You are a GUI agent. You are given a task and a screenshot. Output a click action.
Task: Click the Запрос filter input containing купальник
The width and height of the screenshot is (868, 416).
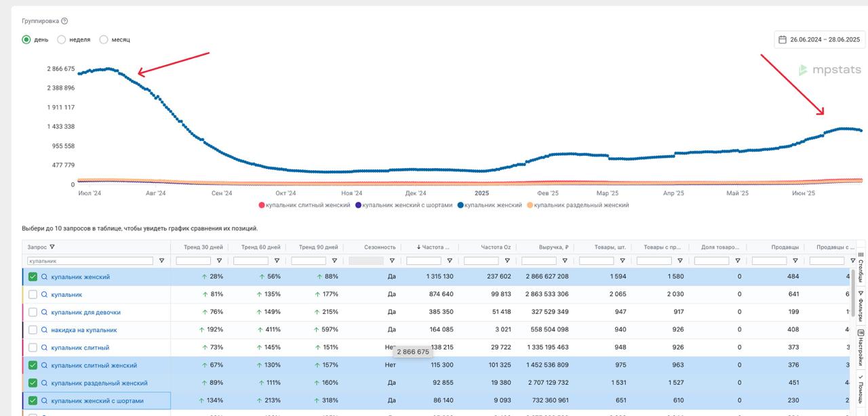point(90,260)
